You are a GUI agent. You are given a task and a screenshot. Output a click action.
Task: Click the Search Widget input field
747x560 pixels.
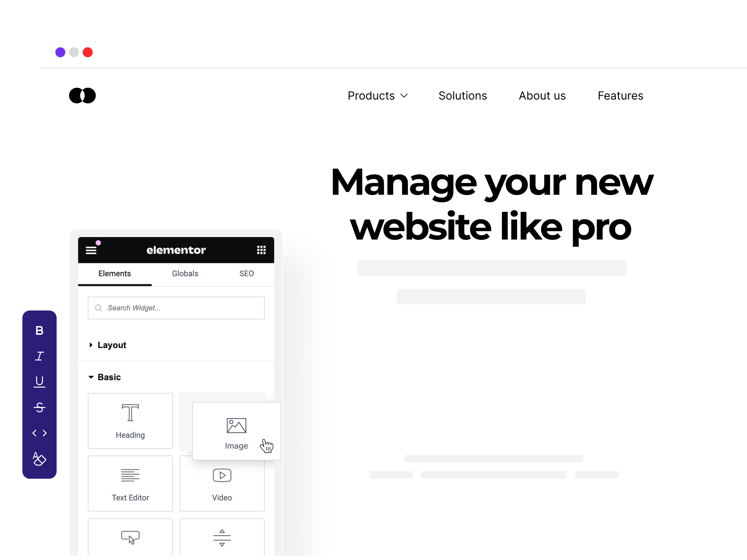pos(176,307)
